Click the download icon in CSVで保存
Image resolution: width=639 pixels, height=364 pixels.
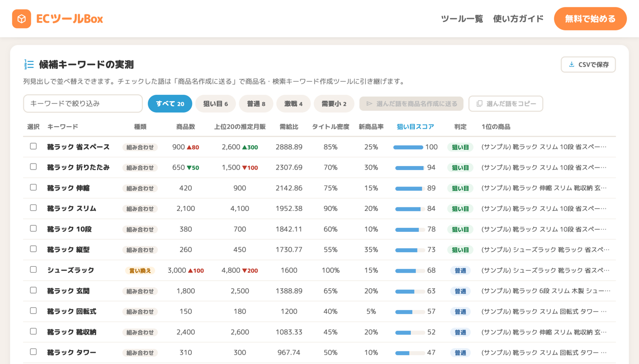point(572,65)
